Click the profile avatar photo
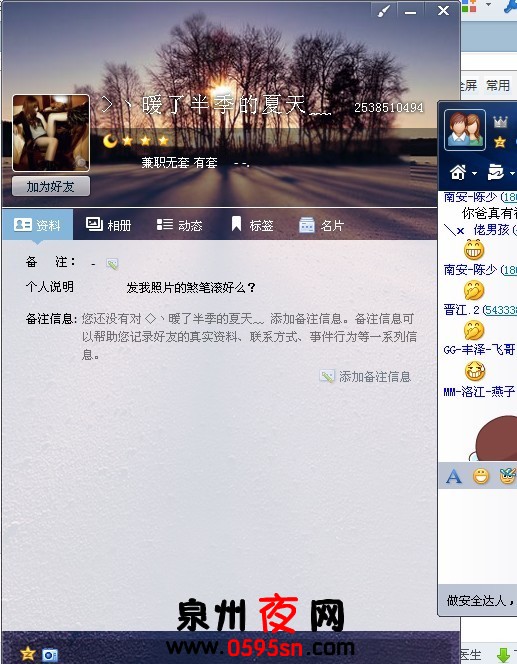The width and height of the screenshot is (517, 664). [51, 133]
